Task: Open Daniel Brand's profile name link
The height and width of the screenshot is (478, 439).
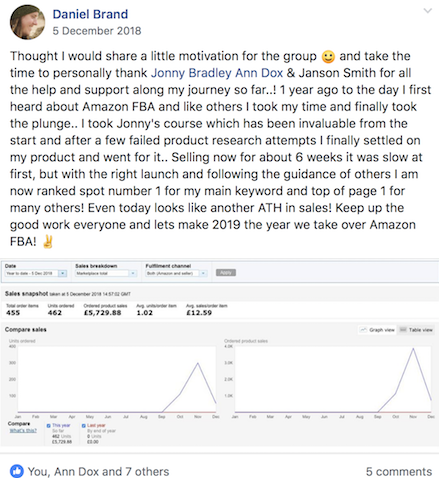Action: [90, 14]
